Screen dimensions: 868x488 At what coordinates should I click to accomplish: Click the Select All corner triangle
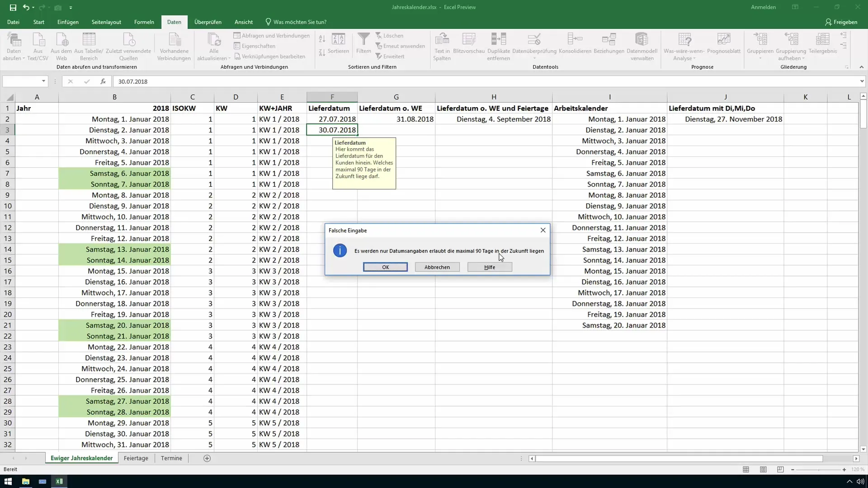tap(9, 97)
